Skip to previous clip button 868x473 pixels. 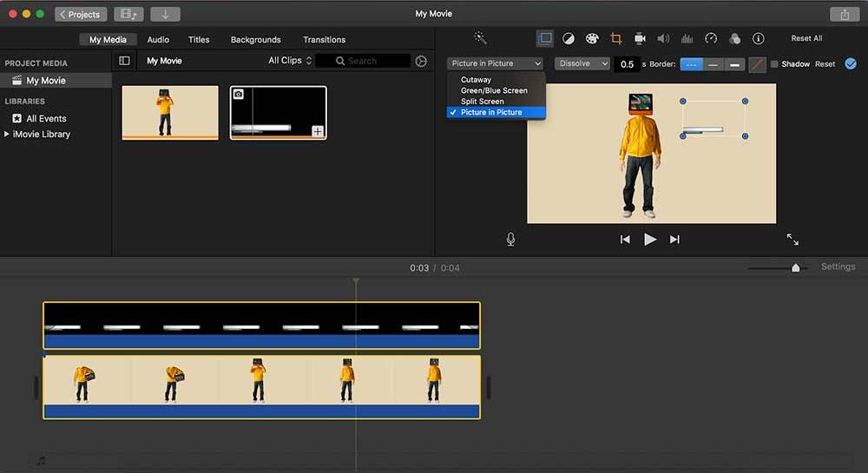click(625, 239)
